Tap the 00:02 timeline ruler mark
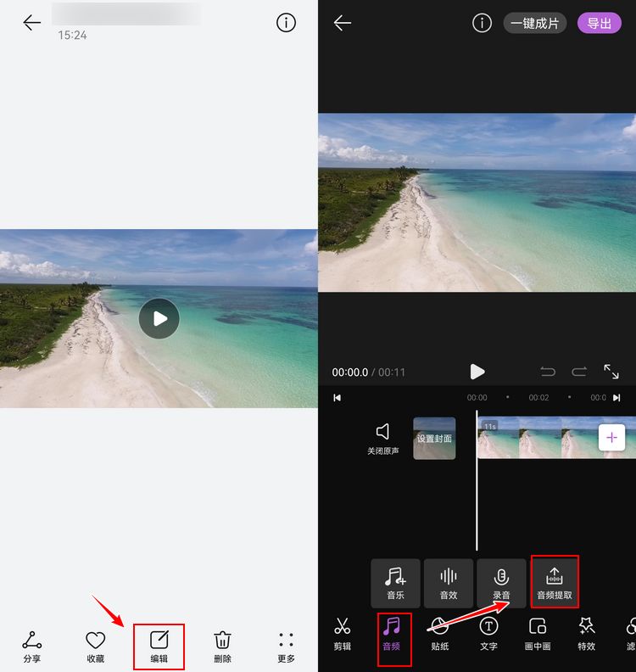636x672 pixels. coord(538,398)
